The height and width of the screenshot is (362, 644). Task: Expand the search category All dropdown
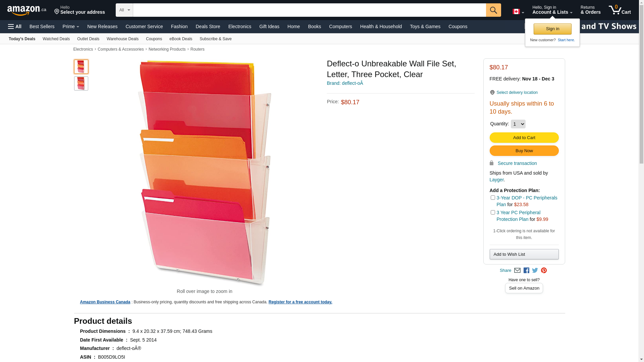(x=124, y=10)
